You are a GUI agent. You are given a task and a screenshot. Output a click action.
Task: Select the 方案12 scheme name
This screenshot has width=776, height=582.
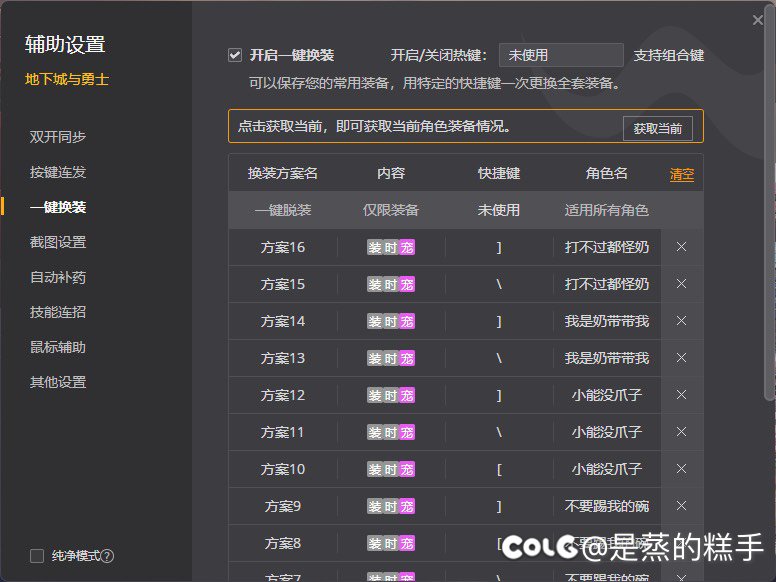[283, 395]
